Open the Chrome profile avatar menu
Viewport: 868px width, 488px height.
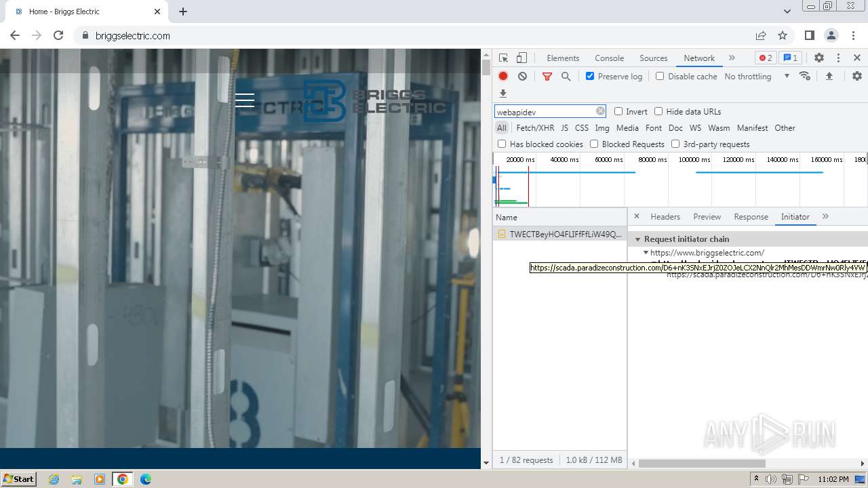[831, 35]
